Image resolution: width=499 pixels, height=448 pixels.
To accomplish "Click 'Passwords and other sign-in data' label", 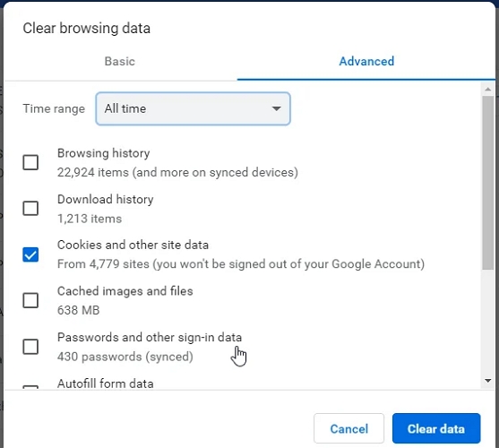I will [150, 337].
